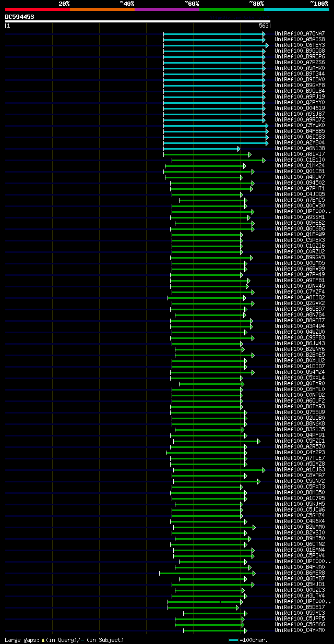
Task: Click label UniRef100_Q2PYY0
Action: point(300,102)
